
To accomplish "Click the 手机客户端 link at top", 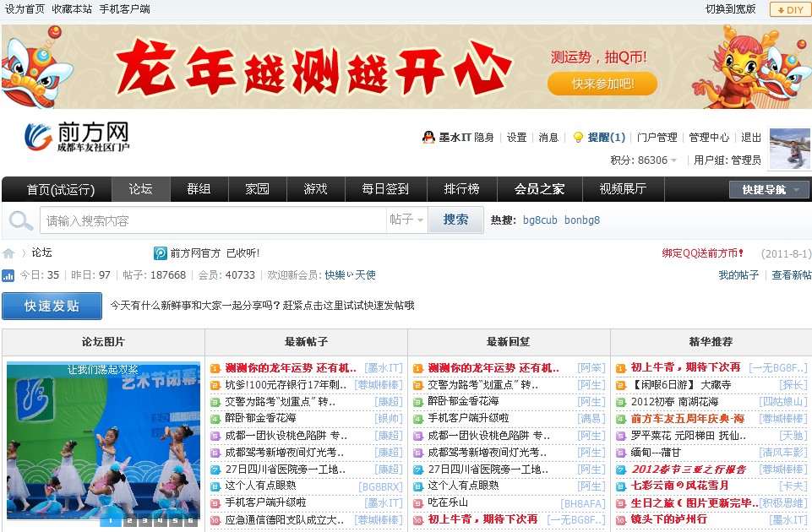I will (125, 8).
